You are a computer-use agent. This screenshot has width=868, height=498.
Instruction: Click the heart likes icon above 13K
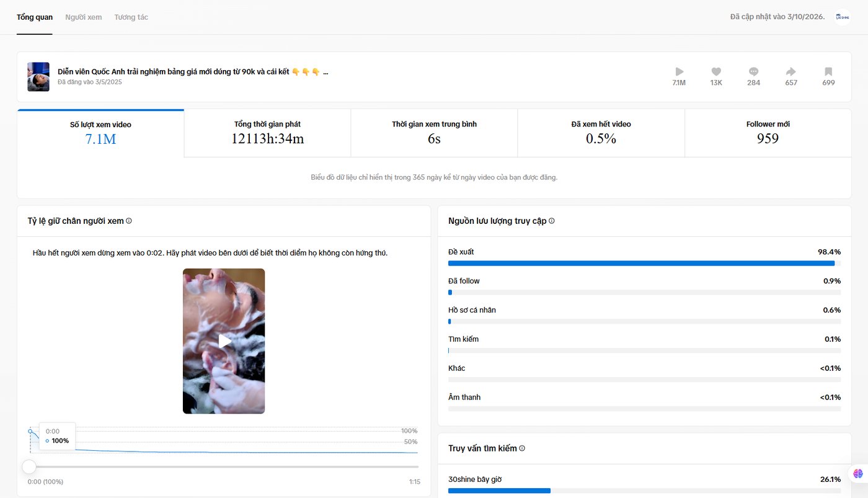(x=716, y=71)
